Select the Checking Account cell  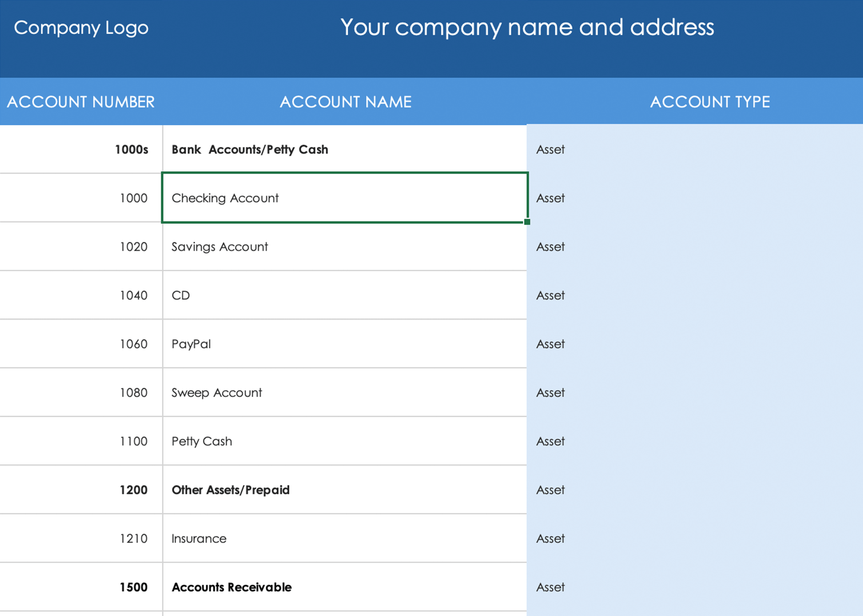(344, 198)
